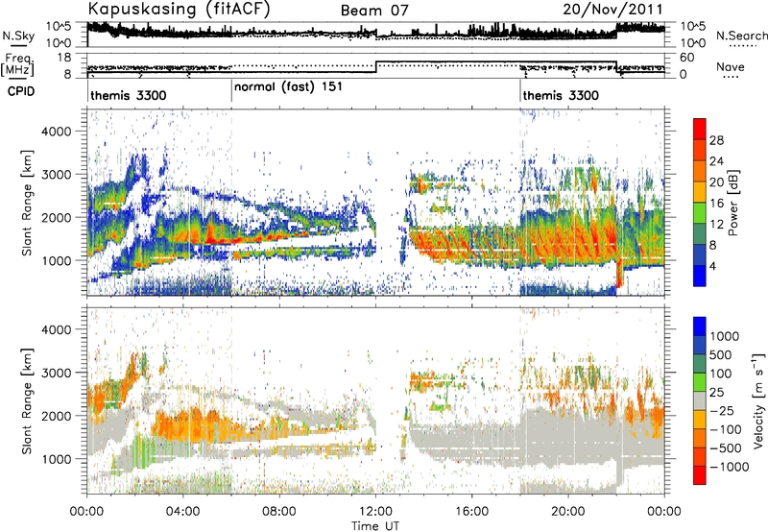
Task: Click the 'N.Sky' axis label
Action: [18, 36]
